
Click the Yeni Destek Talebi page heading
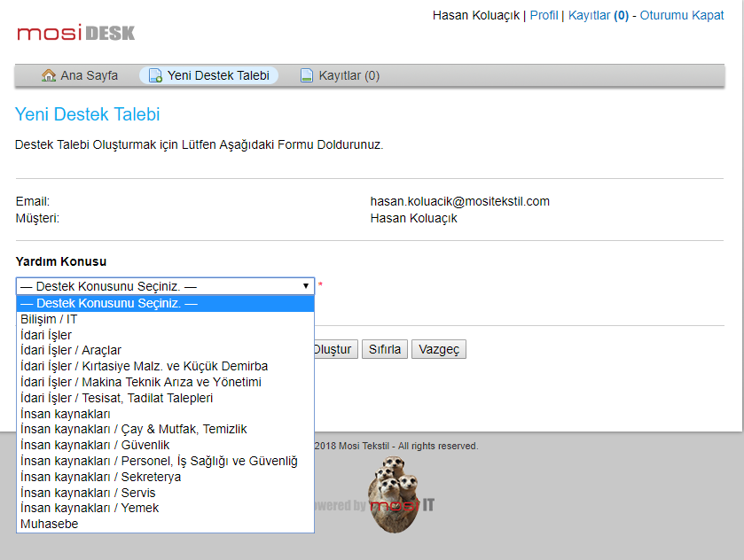[x=87, y=114]
